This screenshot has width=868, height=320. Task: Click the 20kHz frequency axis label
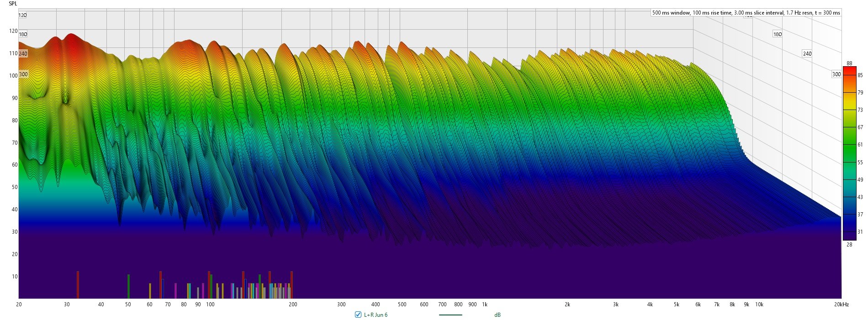click(x=841, y=304)
